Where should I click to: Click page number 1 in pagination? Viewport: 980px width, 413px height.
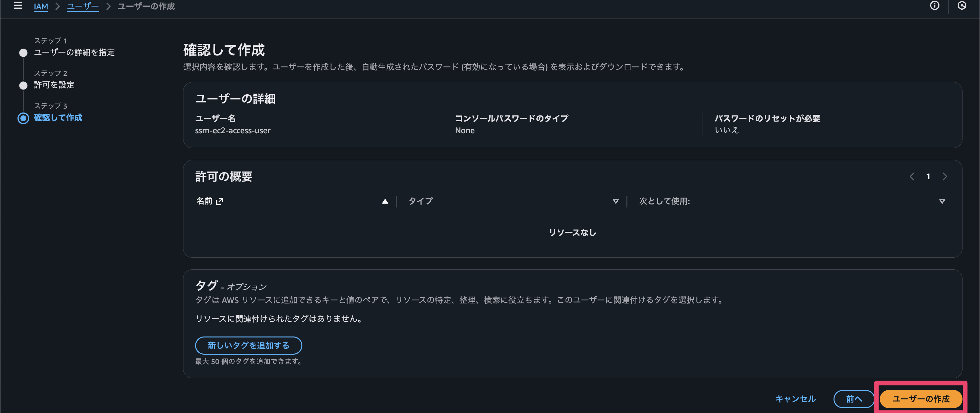point(928,176)
